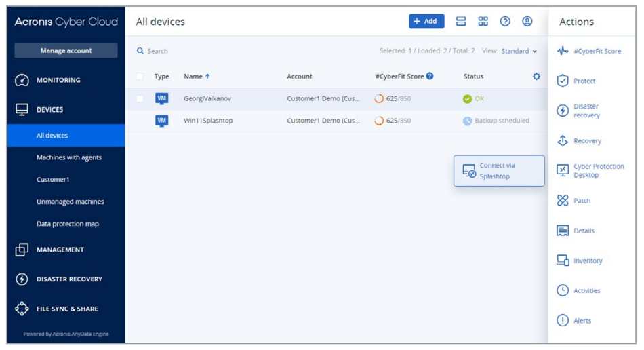Click the Account cell for Win11Splashtop
The height and width of the screenshot is (350, 644).
click(323, 121)
